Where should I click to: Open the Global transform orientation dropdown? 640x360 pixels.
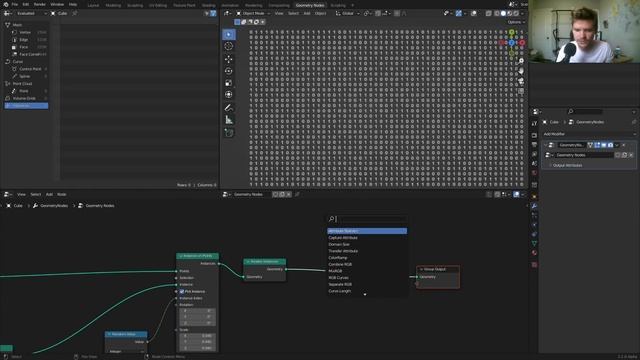347,13
